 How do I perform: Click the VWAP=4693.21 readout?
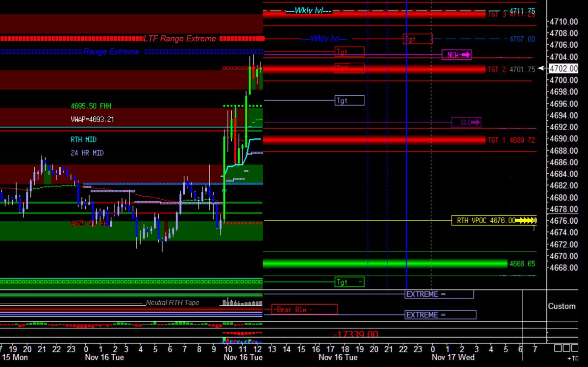pos(93,119)
